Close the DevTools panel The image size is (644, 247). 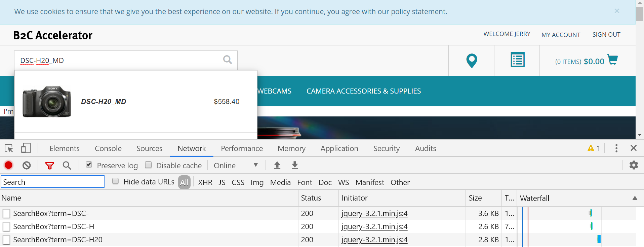coord(634,148)
